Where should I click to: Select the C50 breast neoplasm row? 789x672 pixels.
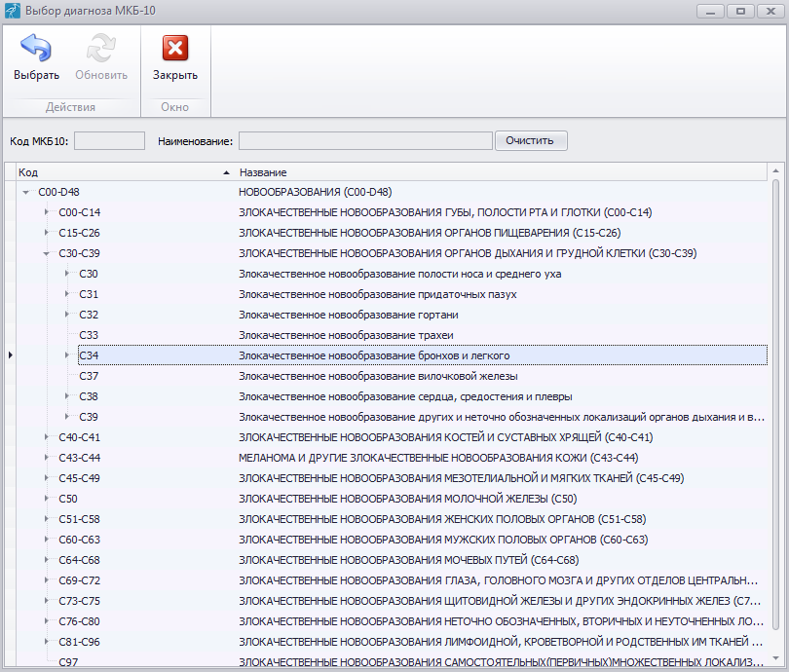tap(407, 499)
